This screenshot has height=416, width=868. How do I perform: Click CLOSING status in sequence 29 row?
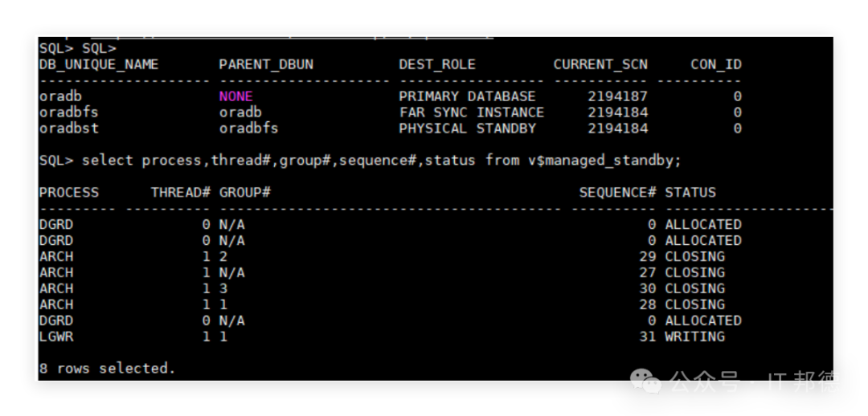[x=694, y=257]
